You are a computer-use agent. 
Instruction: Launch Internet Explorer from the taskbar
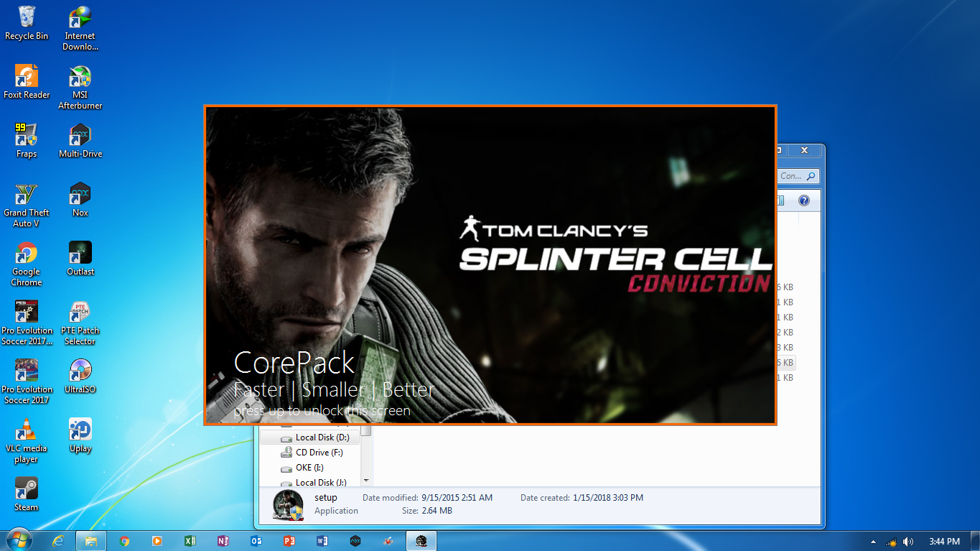(x=59, y=541)
